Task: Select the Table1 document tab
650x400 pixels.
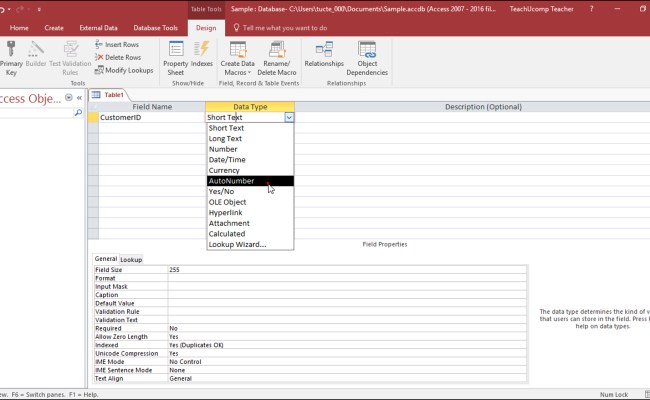Action: (109, 95)
